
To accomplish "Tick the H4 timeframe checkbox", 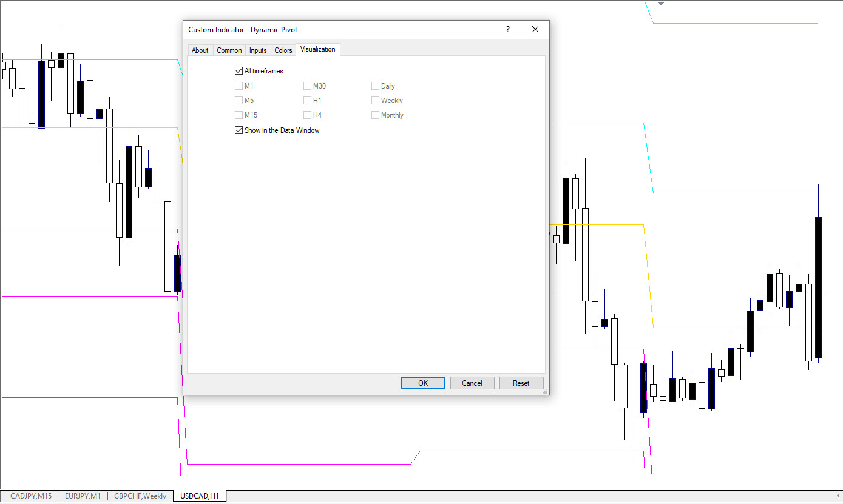I will pos(308,115).
